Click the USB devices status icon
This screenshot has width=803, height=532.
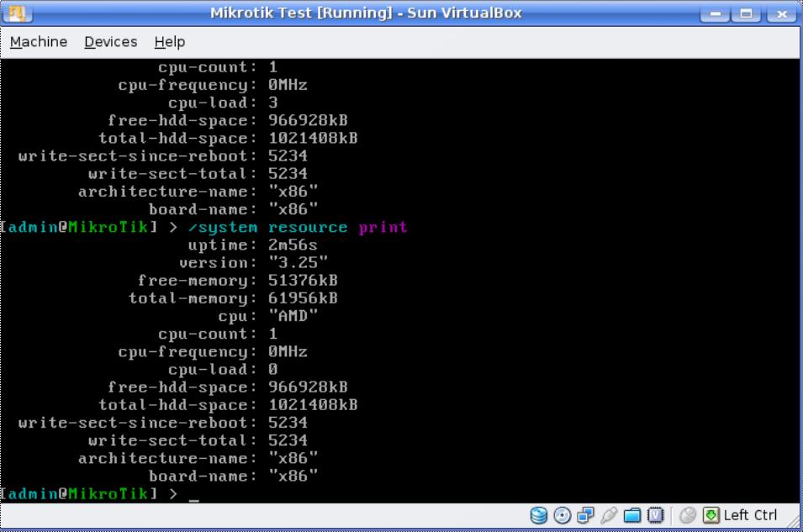pyautogui.click(x=609, y=515)
